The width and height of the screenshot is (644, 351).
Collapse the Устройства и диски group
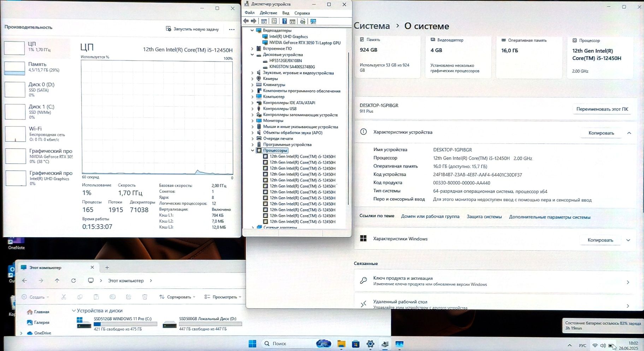click(74, 311)
